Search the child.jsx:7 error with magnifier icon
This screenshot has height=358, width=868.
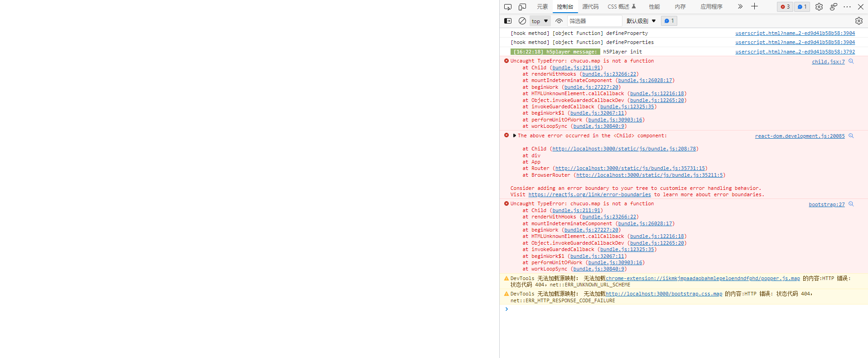coord(851,61)
